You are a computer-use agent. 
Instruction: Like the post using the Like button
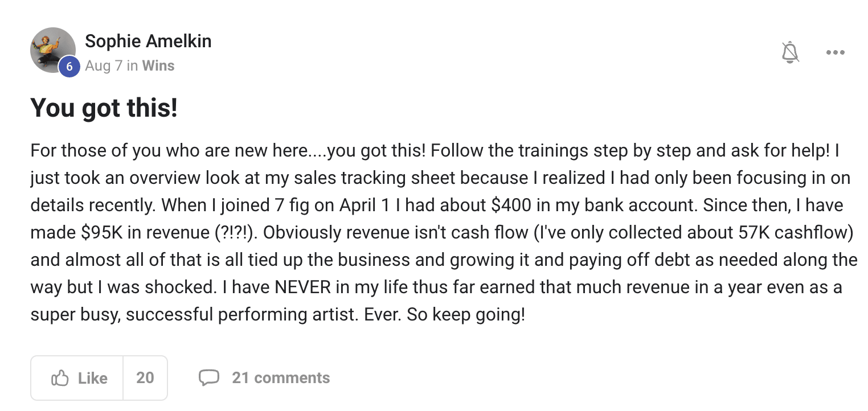77,378
